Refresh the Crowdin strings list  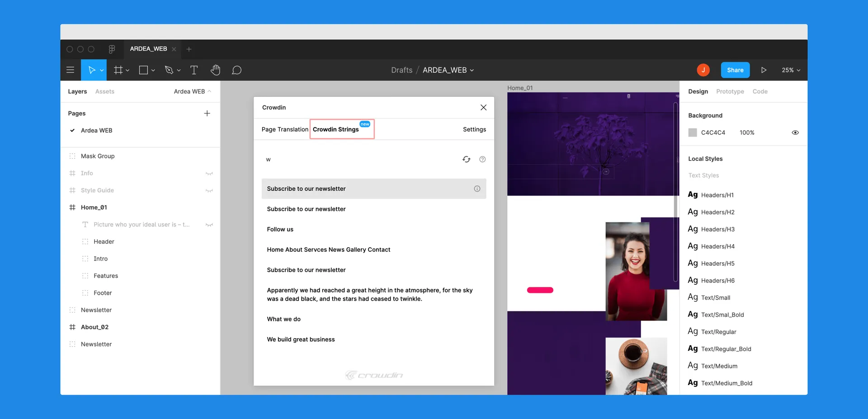(x=466, y=159)
